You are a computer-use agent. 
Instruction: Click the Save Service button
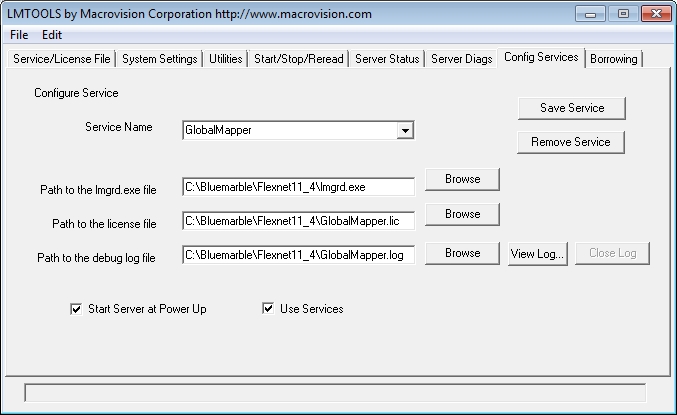[571, 108]
